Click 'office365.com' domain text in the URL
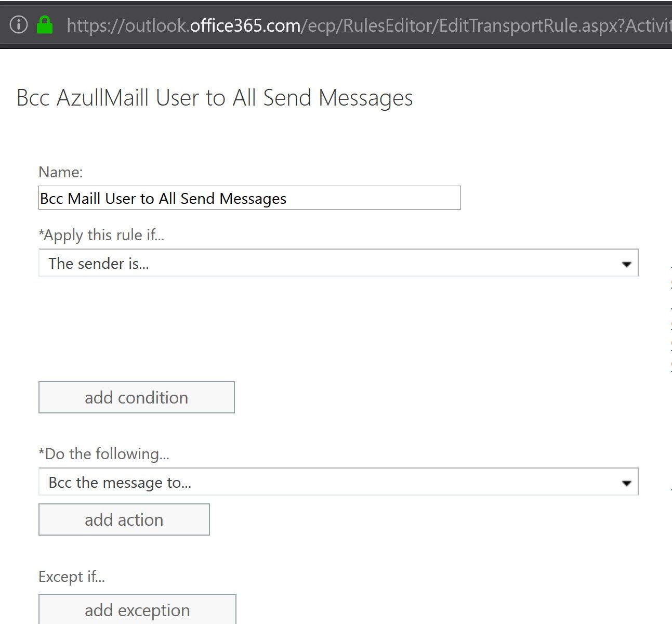Screen dimensions: 672x624 (x=245, y=25)
